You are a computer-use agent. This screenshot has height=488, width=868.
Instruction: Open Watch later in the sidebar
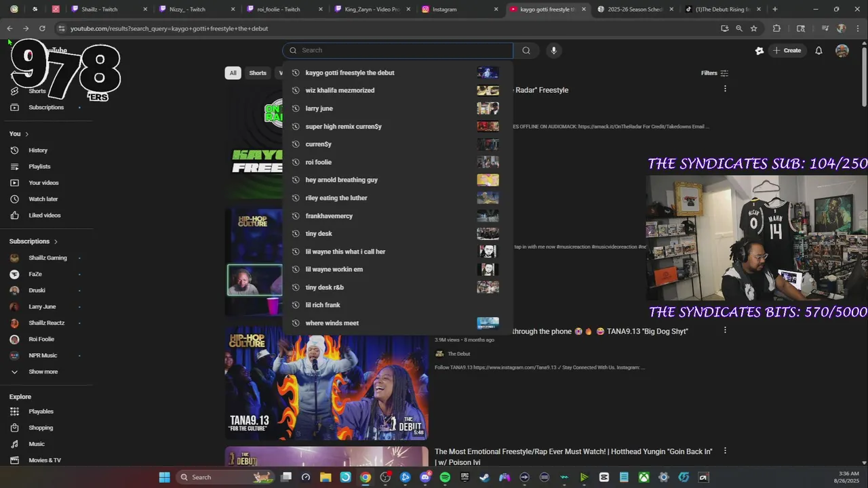[x=43, y=199]
